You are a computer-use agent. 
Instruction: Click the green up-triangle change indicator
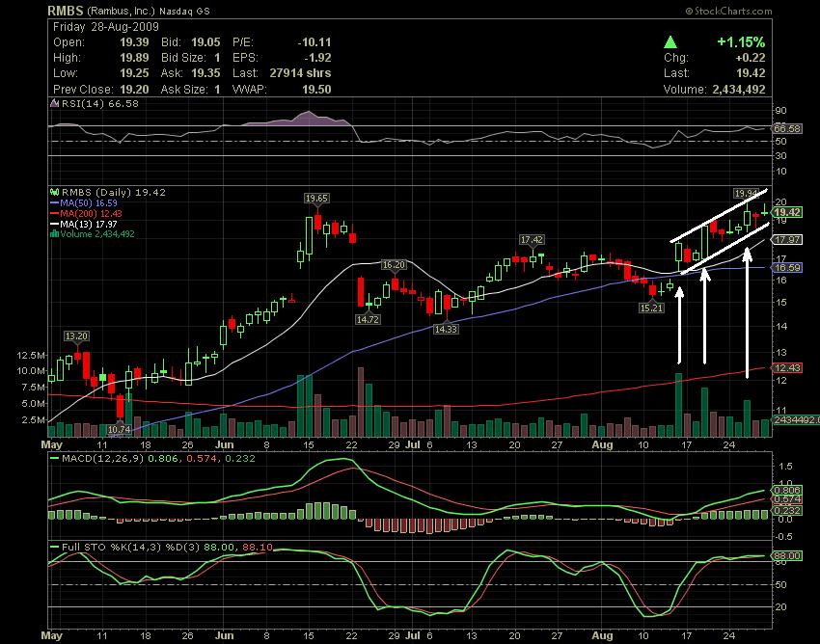[671, 42]
